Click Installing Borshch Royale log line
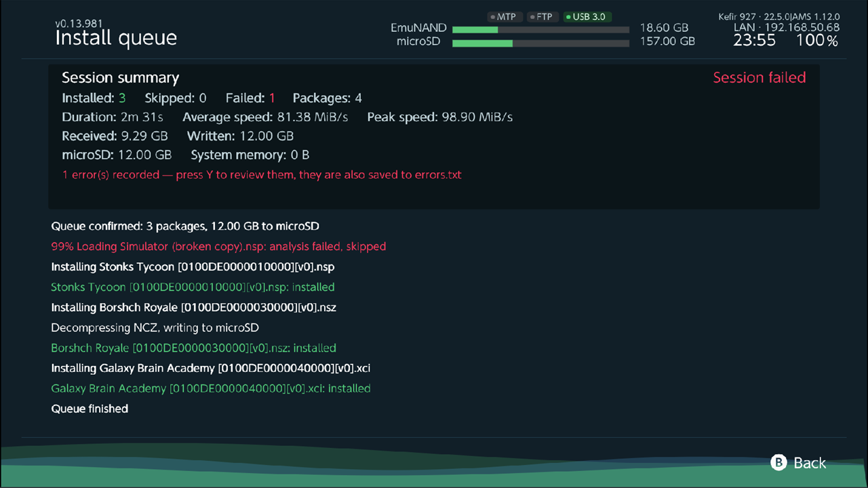The height and width of the screenshot is (488, 868). 194,307
